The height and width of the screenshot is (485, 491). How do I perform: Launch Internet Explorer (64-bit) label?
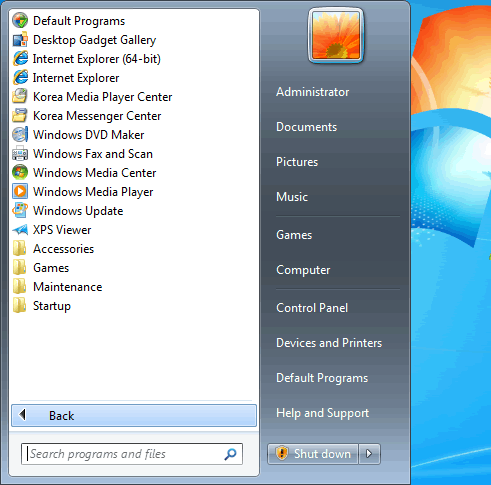97,59
